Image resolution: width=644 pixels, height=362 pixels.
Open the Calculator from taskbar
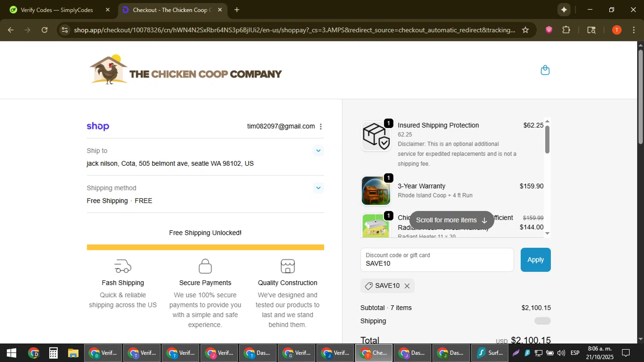pos(53,353)
